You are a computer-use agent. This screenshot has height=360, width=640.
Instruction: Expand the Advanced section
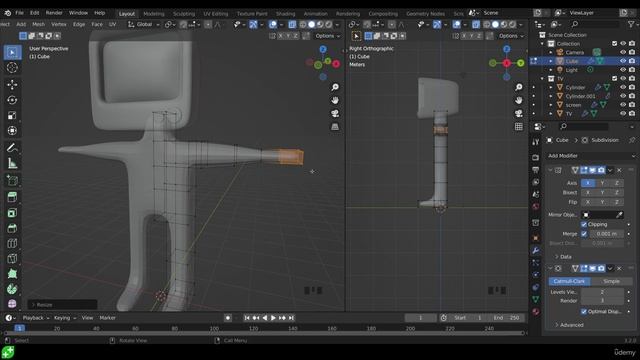pos(569,325)
